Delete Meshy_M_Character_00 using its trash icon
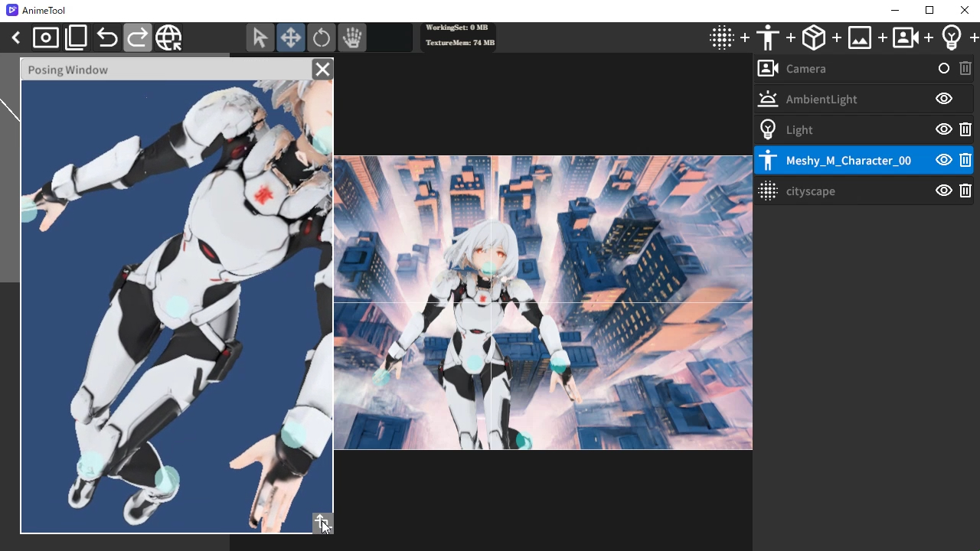This screenshot has width=980, height=551. click(x=965, y=160)
